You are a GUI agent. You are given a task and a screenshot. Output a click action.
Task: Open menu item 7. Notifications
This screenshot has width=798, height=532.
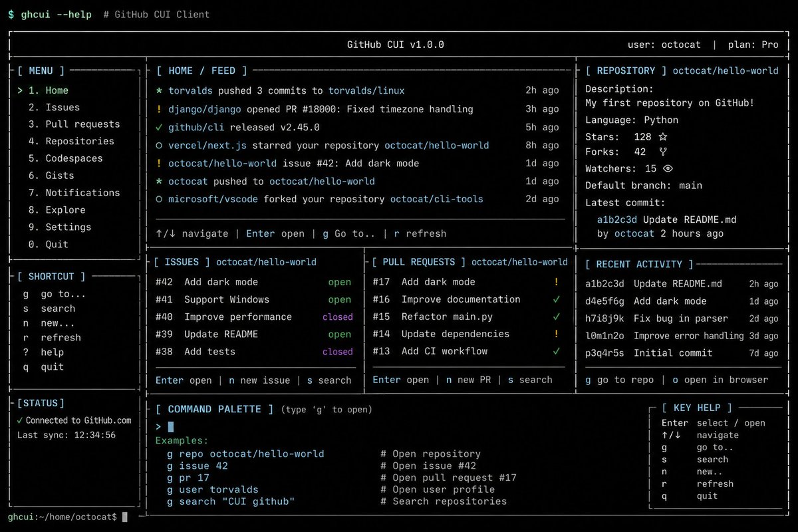click(x=74, y=193)
